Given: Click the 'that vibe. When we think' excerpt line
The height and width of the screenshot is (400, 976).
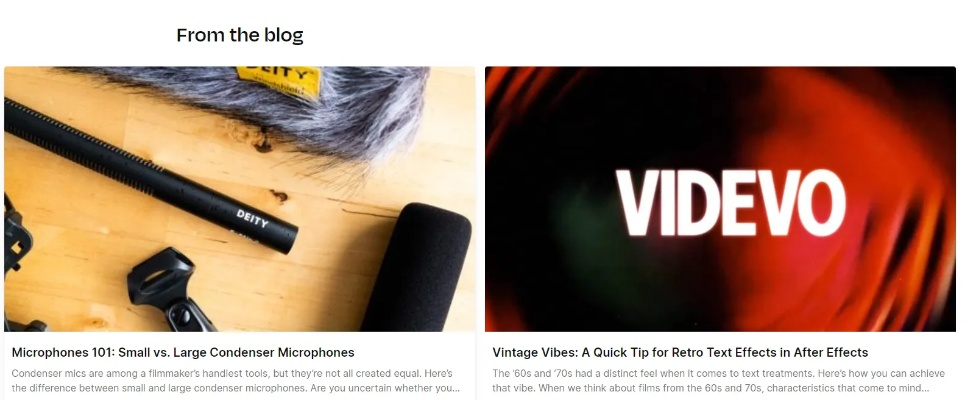Looking at the screenshot, I should coord(711,388).
